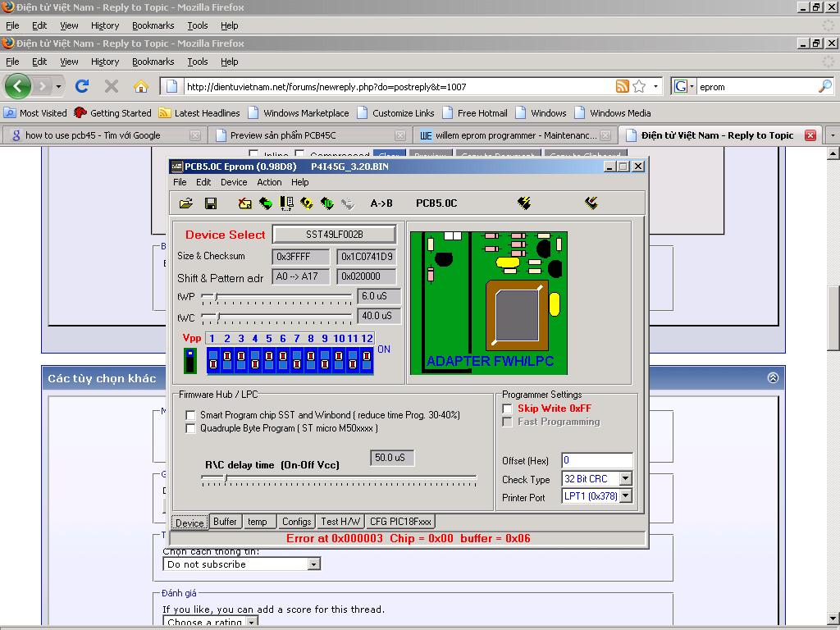
Task: Enable Smart Program chip SST and Winbond
Action: pyautogui.click(x=191, y=416)
